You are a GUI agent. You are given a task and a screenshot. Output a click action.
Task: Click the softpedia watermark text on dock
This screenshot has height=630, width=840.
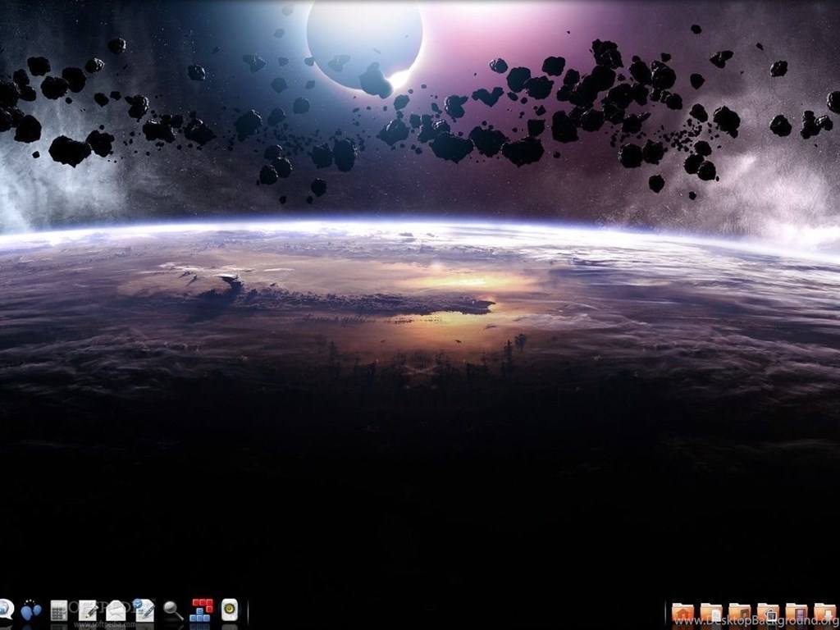point(103,623)
